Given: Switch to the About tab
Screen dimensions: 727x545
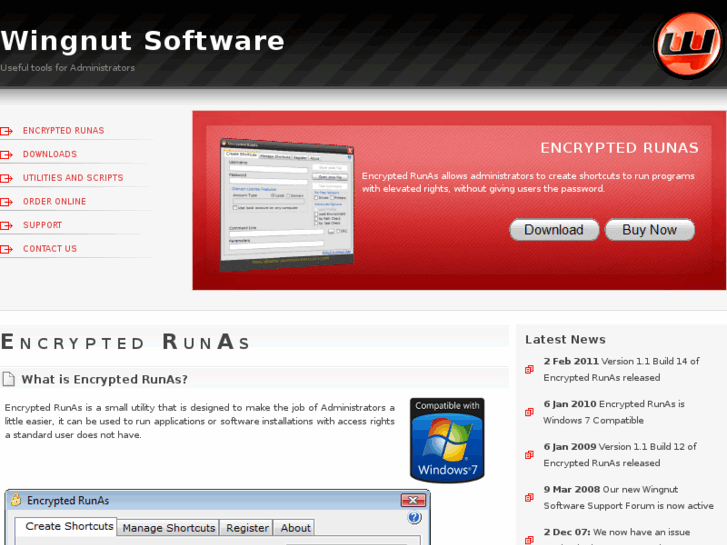Looking at the screenshot, I should pyautogui.click(x=295, y=528).
